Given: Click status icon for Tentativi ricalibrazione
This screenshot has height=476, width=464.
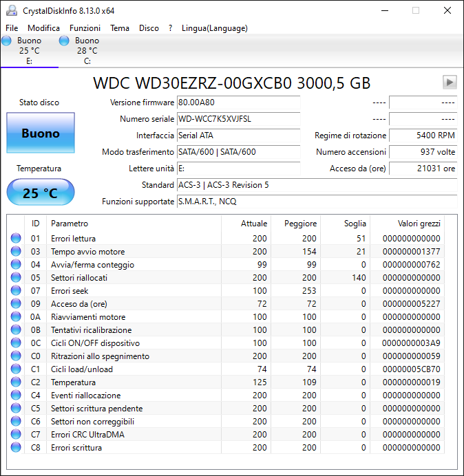Looking at the screenshot, I should pos(16,329).
